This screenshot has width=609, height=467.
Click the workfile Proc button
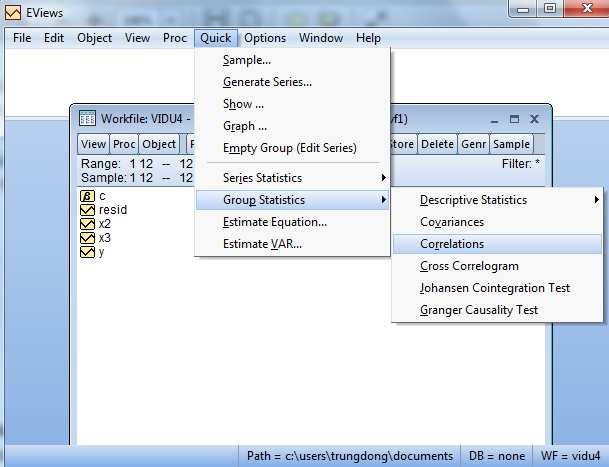124,144
